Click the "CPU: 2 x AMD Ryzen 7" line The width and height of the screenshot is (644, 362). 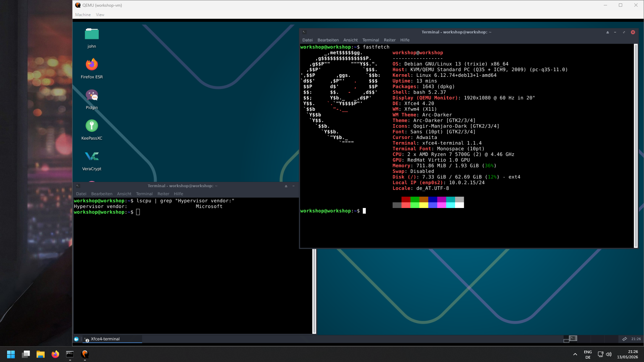point(453,154)
